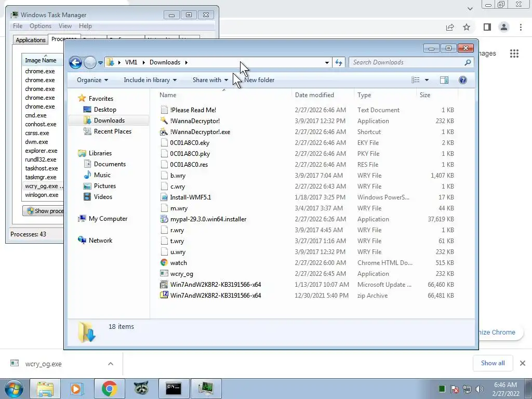
Task: Open Command Prompt from taskbar
Action: click(x=174, y=389)
